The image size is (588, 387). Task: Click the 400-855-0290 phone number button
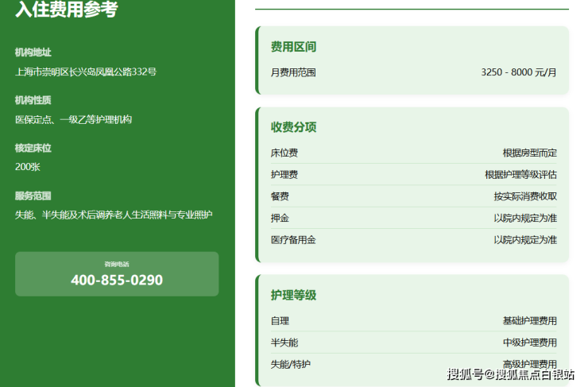117,273
